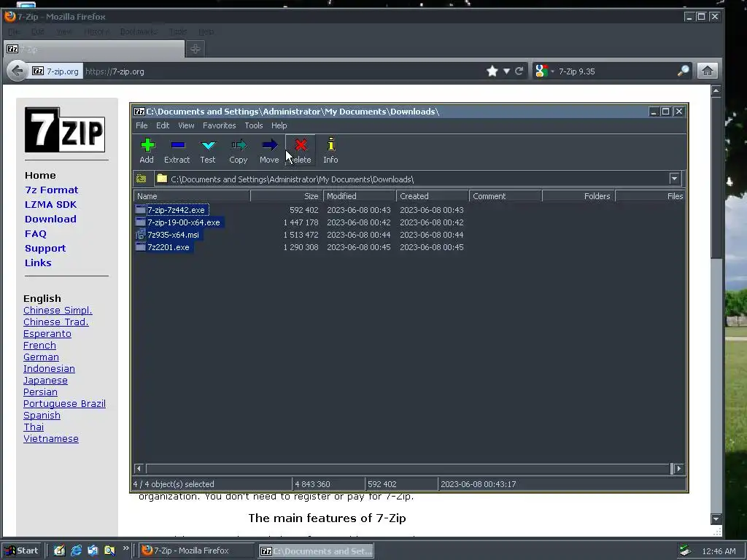Choose the Copy toolbar icon
This screenshot has height=560, width=747.
click(239, 150)
